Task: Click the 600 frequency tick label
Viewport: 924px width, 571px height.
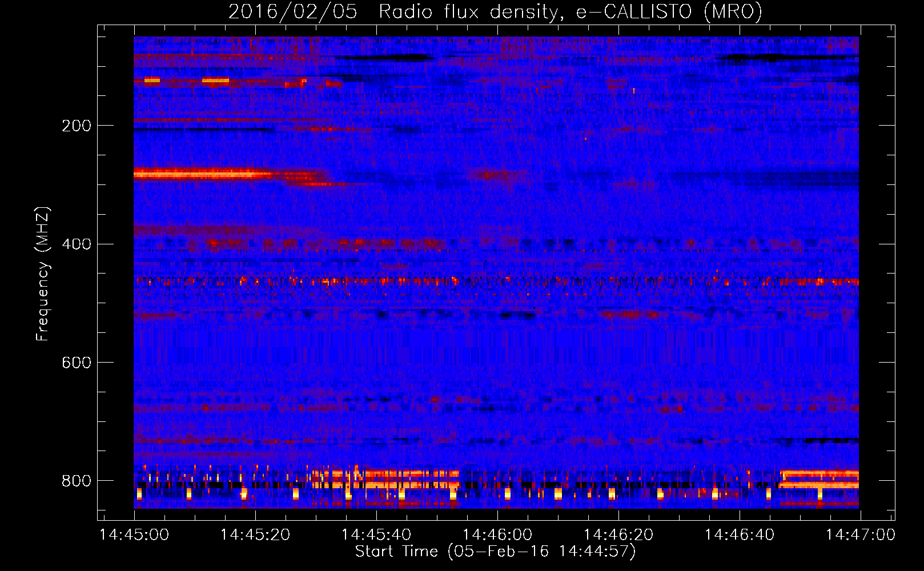Action: pos(77,363)
